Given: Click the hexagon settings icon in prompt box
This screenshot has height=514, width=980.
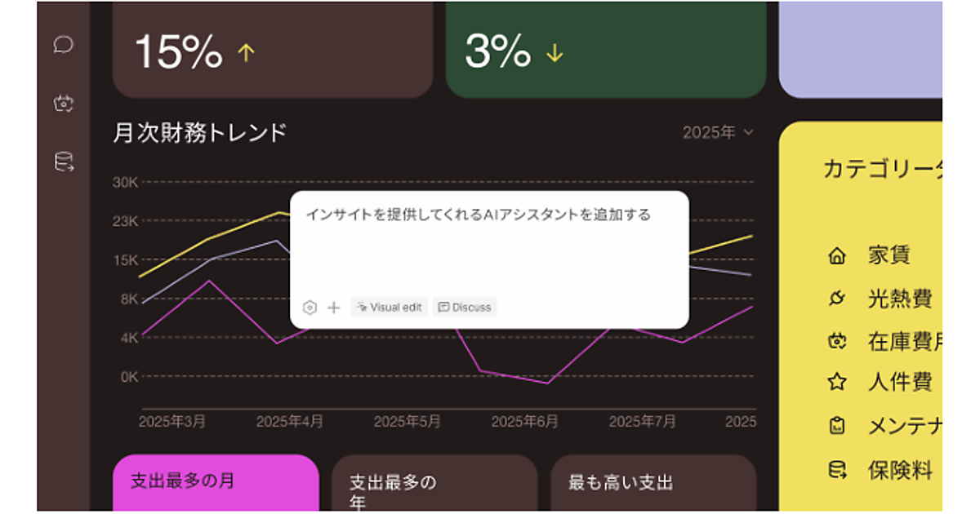Looking at the screenshot, I should (x=310, y=308).
